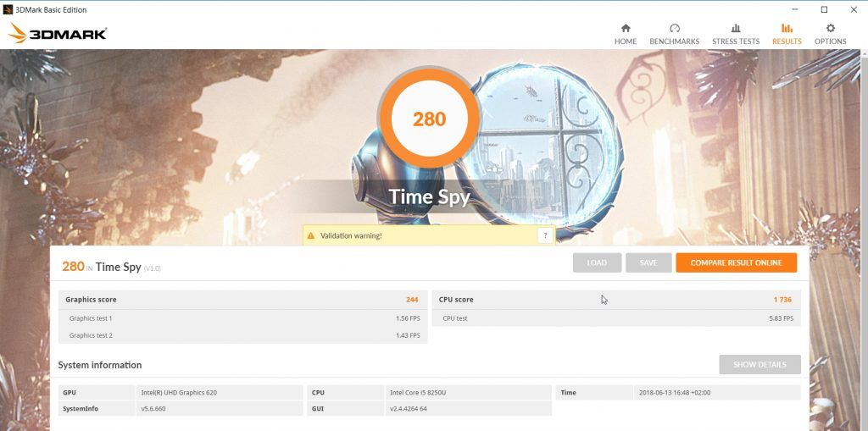Click the vertical scrollbar on right edge

click(864, 240)
